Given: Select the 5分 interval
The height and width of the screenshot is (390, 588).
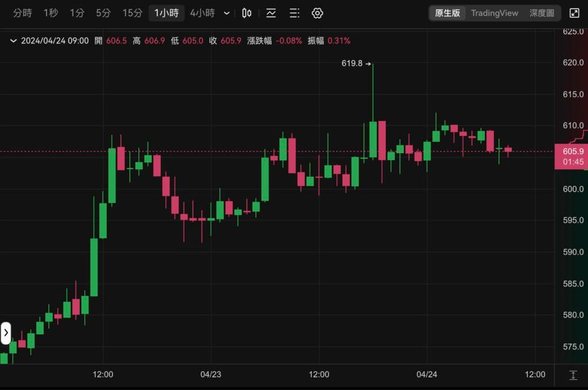Looking at the screenshot, I should (103, 13).
